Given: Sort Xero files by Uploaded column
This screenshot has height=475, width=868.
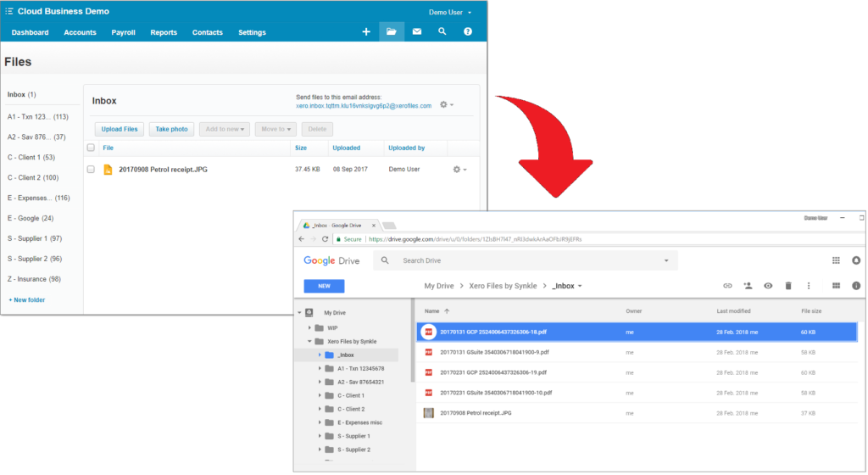Looking at the screenshot, I should click(346, 148).
